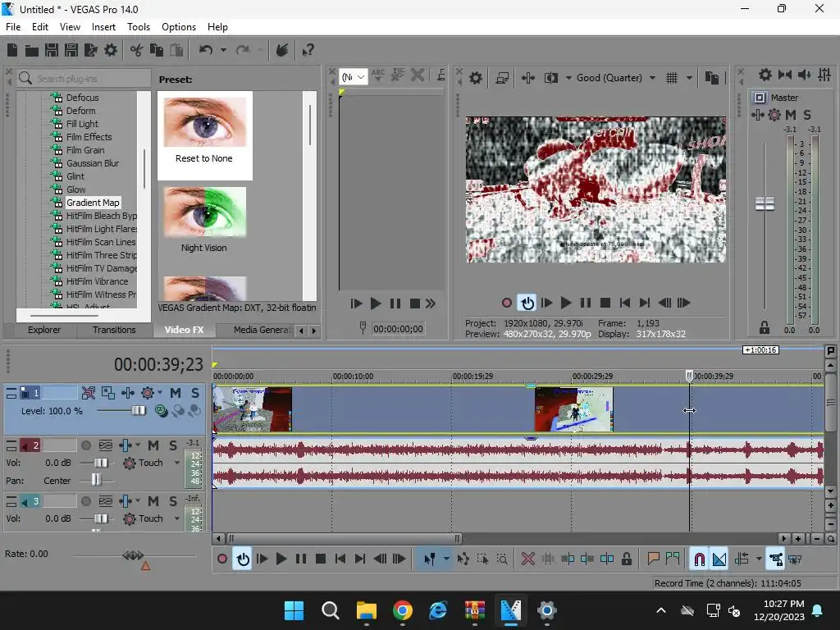Open overlays grid dropdown arrow
Image resolution: width=840 pixels, height=630 pixels.
[689, 78]
